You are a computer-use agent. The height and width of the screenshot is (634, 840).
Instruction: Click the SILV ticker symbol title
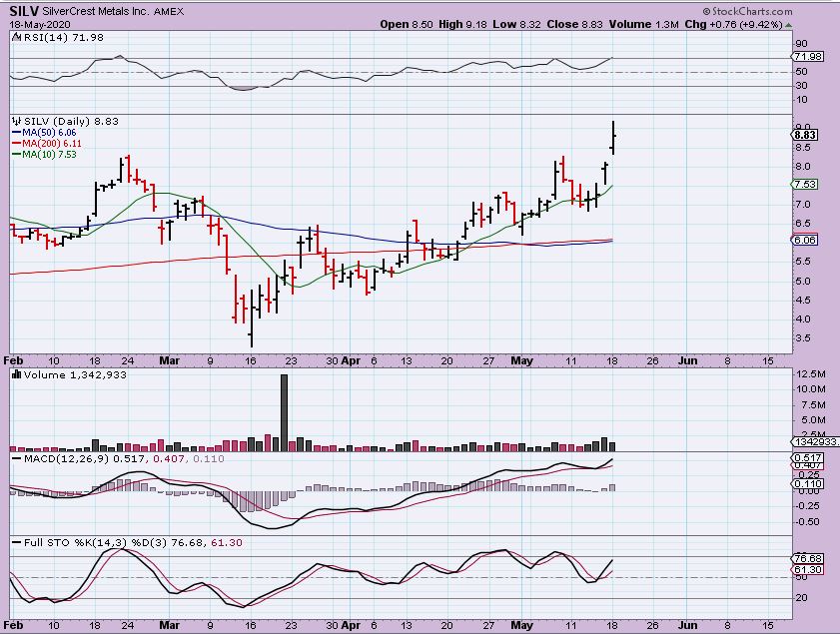pos(27,11)
